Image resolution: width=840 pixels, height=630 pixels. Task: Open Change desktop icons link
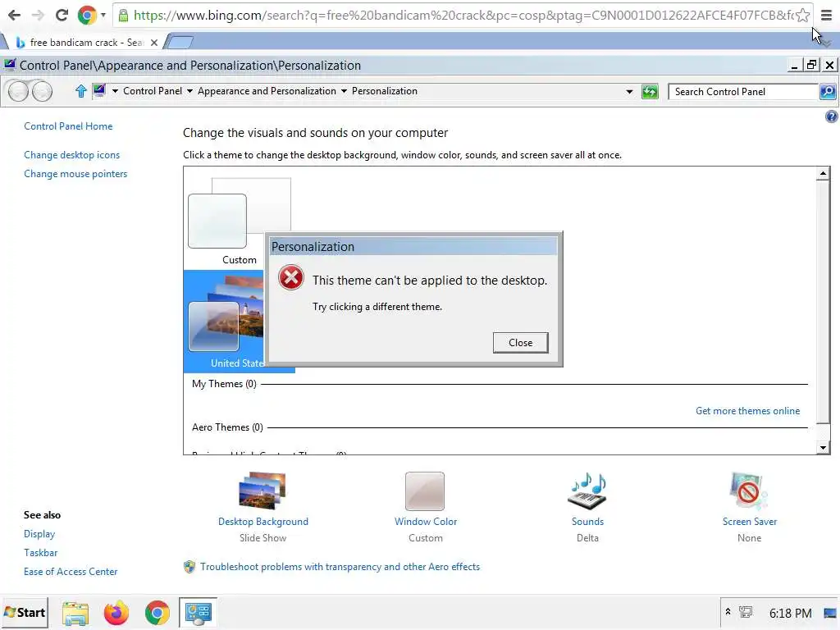click(x=72, y=155)
